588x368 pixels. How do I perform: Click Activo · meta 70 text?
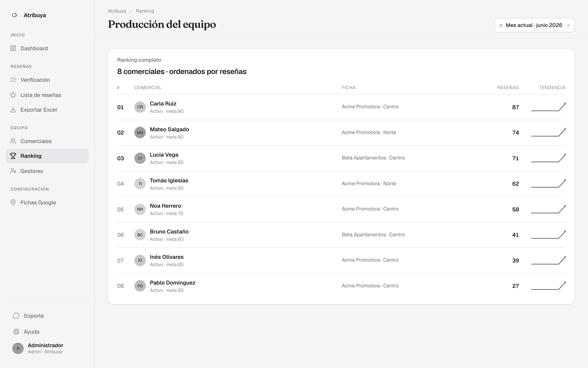166,213
